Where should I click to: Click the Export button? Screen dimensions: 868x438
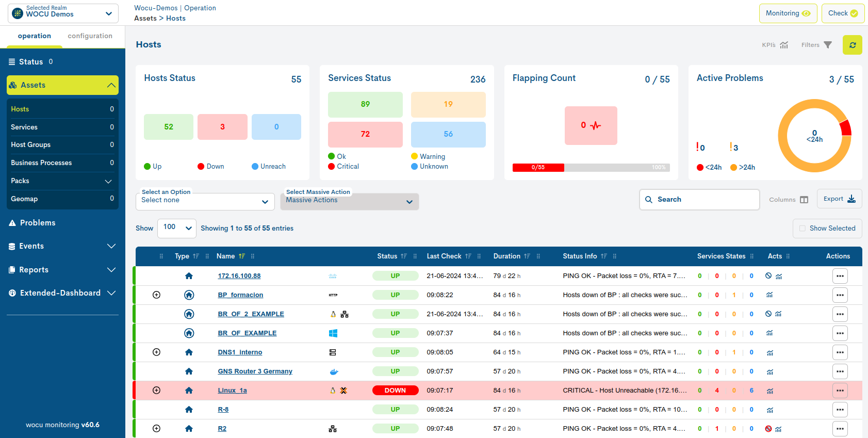click(x=840, y=199)
